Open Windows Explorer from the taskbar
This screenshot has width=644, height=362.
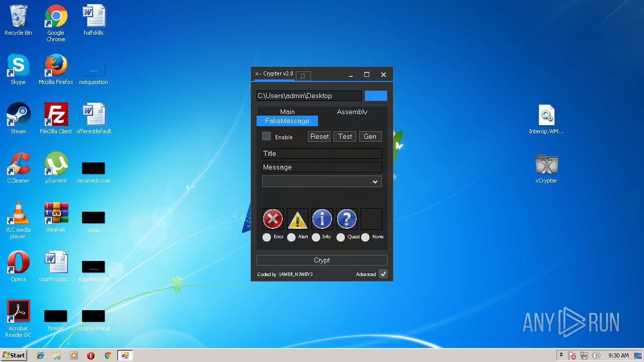pyautogui.click(x=57, y=355)
